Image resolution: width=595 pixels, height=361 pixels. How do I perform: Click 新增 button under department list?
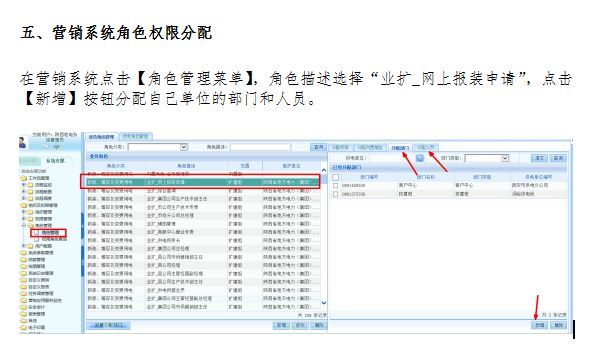(x=540, y=325)
